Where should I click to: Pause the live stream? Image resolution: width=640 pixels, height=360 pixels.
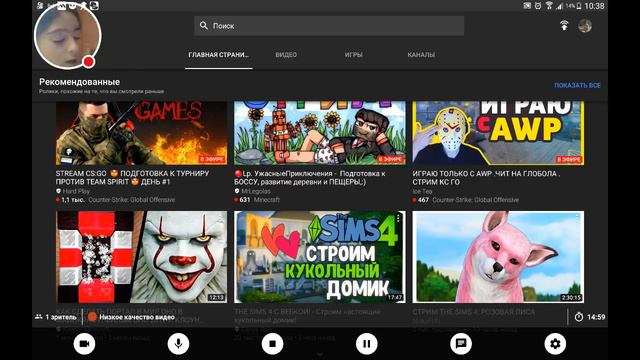(367, 344)
